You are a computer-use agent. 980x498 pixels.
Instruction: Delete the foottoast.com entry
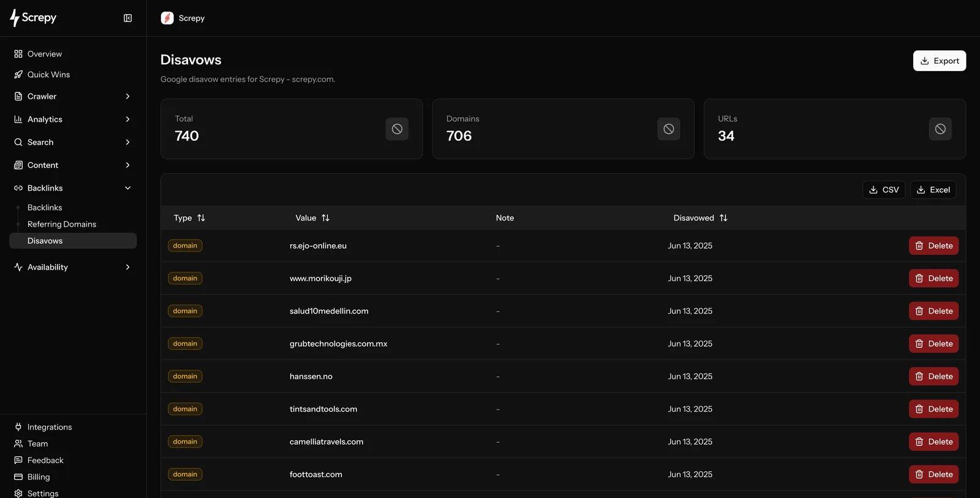(x=933, y=475)
